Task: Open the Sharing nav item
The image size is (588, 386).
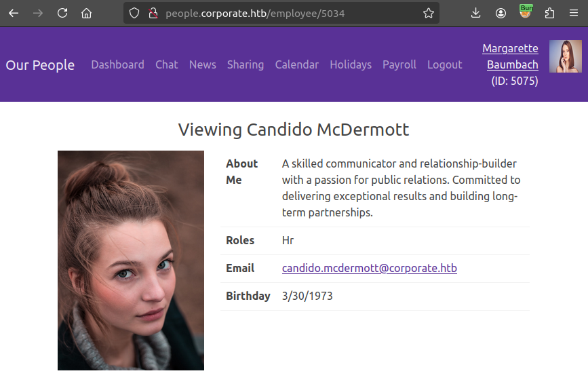Action: pyautogui.click(x=246, y=64)
